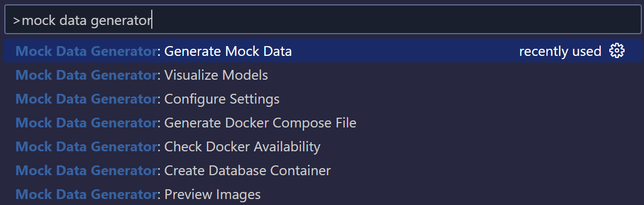Click the 'recently used' label
The image size is (644, 205).
point(560,52)
